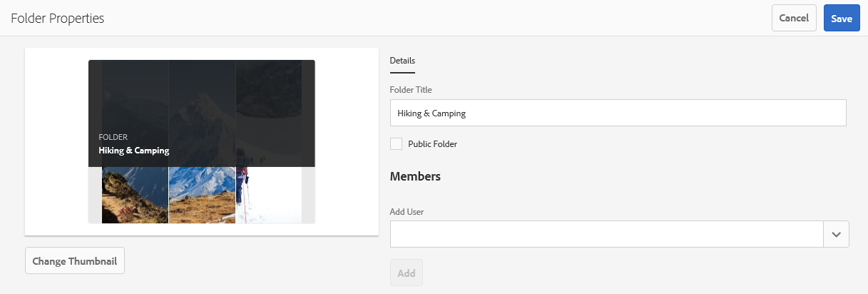The width and height of the screenshot is (868, 294).
Task: Open the Change Thumbnail option
Action: click(x=75, y=261)
